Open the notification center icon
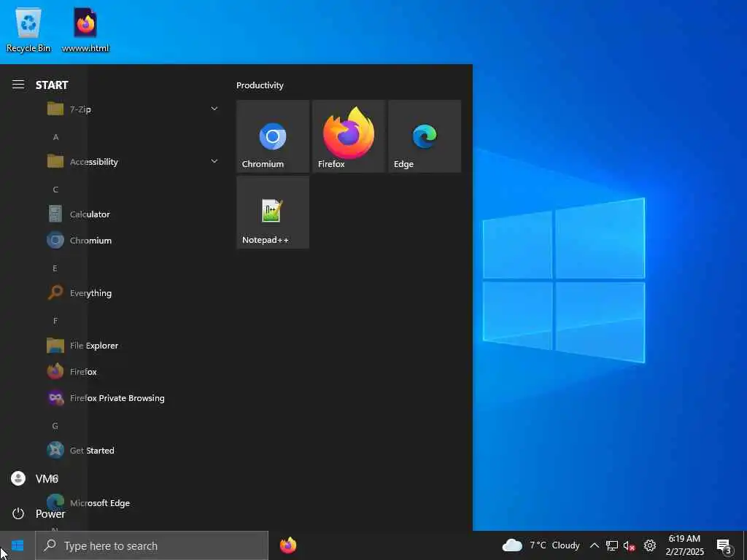Screen dimensions: 747x560 coord(724,545)
